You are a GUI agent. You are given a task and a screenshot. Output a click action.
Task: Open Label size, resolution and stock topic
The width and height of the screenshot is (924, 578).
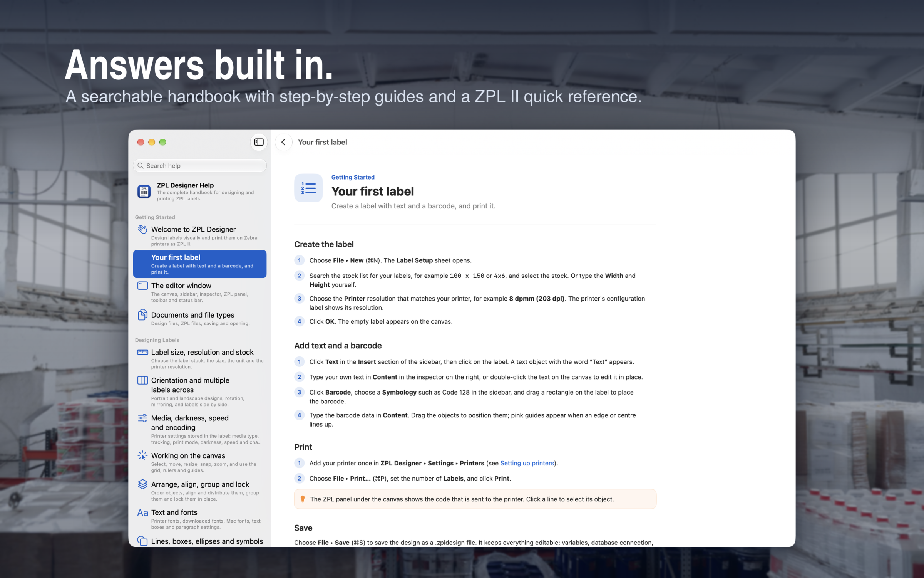(x=200, y=359)
